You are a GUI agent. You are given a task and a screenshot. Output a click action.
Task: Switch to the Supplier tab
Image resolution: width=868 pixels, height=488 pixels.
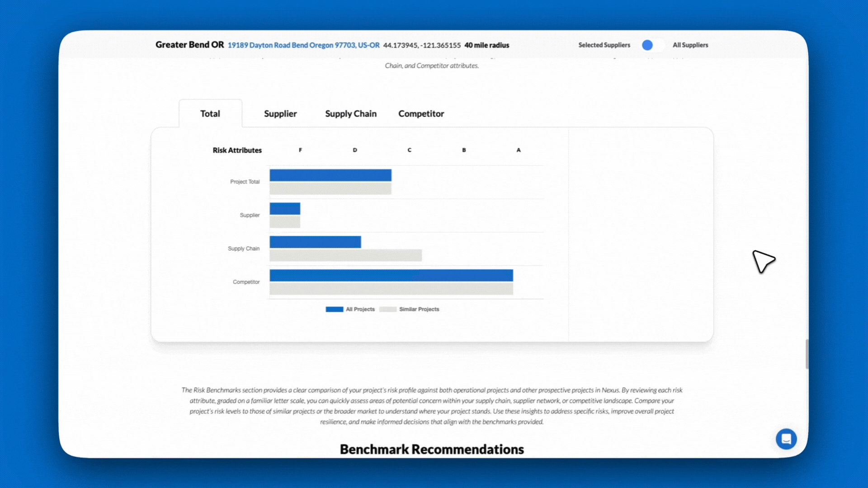(x=280, y=114)
